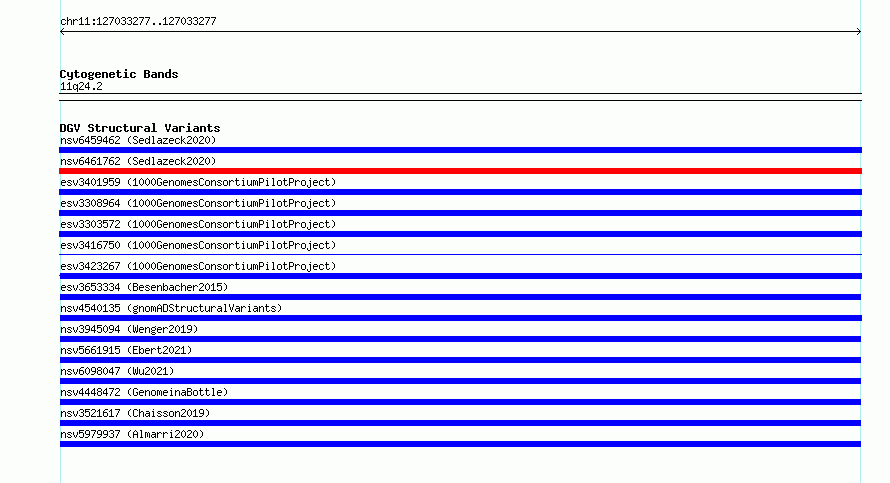Click the blue bar under esv3303572
The height and width of the screenshot is (483, 890).
(460, 234)
